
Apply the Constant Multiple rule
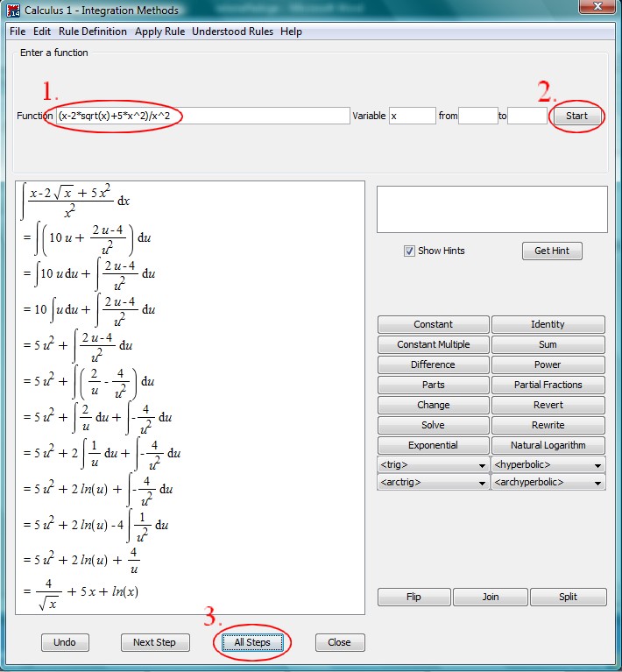coord(433,344)
